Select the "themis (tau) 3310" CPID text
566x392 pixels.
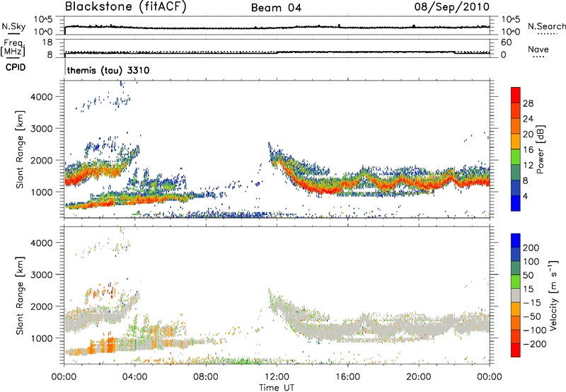(x=108, y=70)
